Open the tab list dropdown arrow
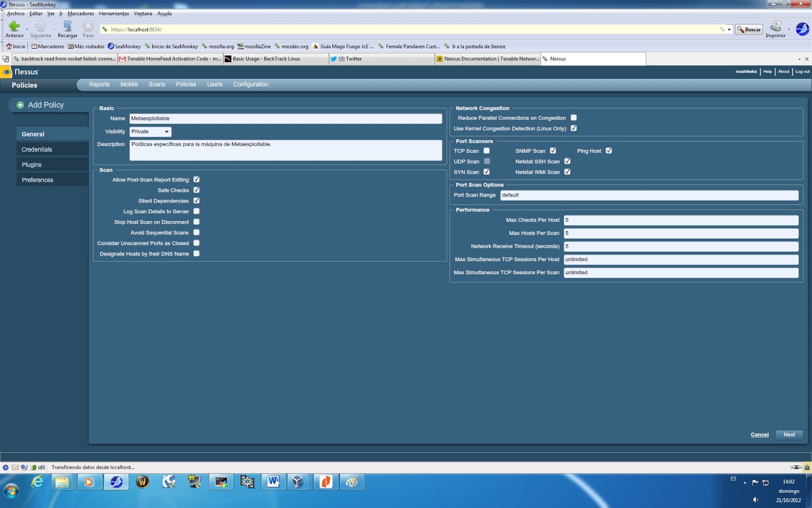This screenshot has height=508, width=812. click(x=799, y=59)
